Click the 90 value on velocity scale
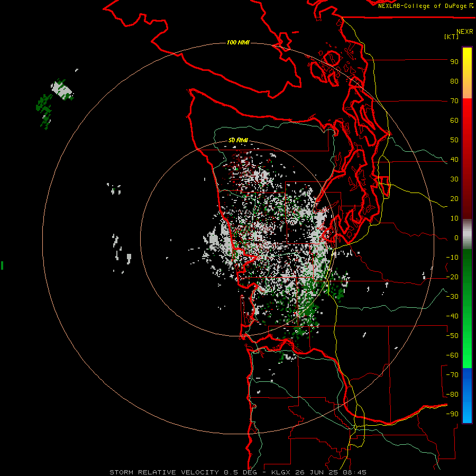The width and height of the screenshot is (476, 476). pyautogui.click(x=454, y=62)
